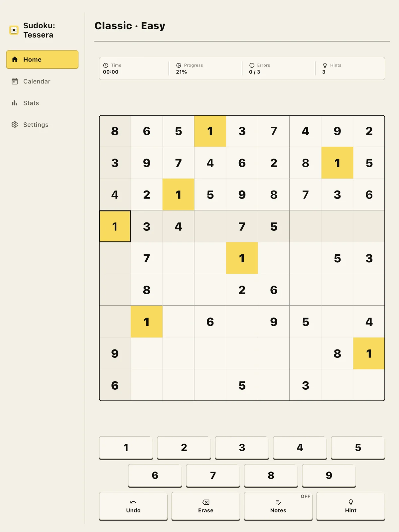Select the 8 in row six
The height and width of the screenshot is (532, 399).
click(147, 290)
